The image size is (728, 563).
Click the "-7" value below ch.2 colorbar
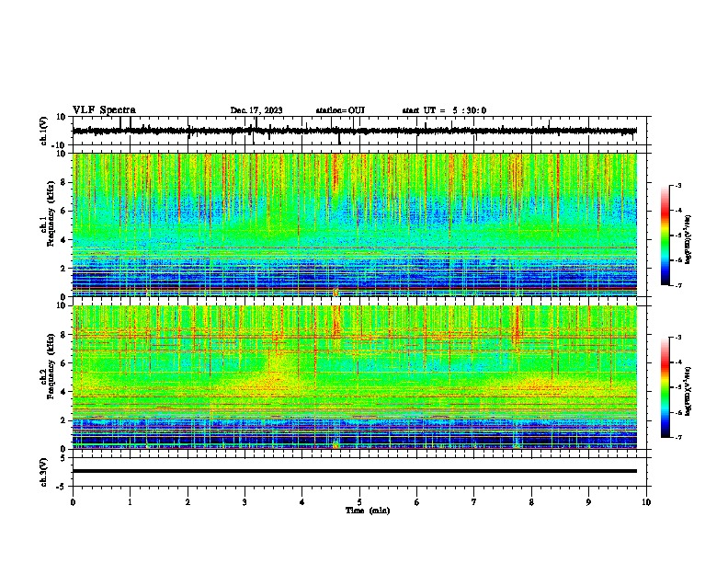pos(678,438)
